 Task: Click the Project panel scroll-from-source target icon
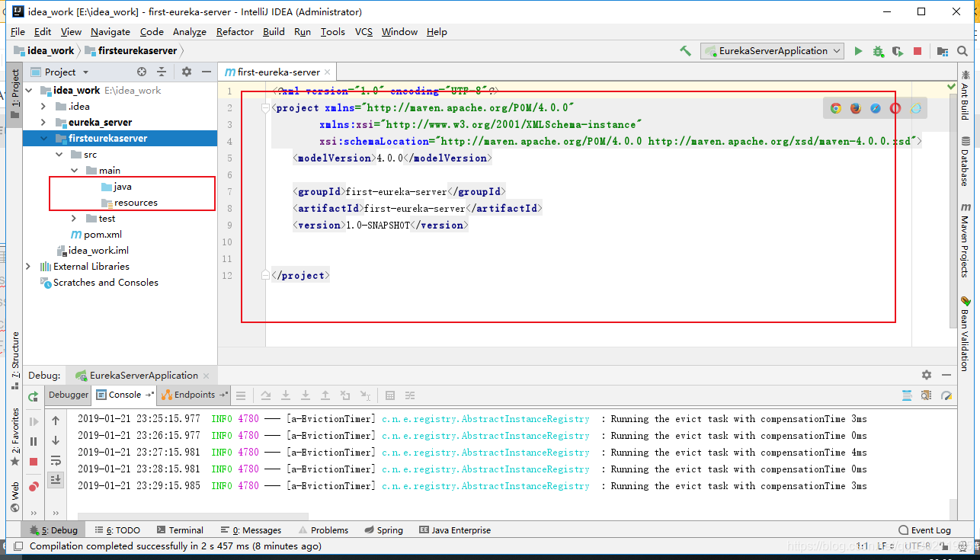tap(142, 72)
